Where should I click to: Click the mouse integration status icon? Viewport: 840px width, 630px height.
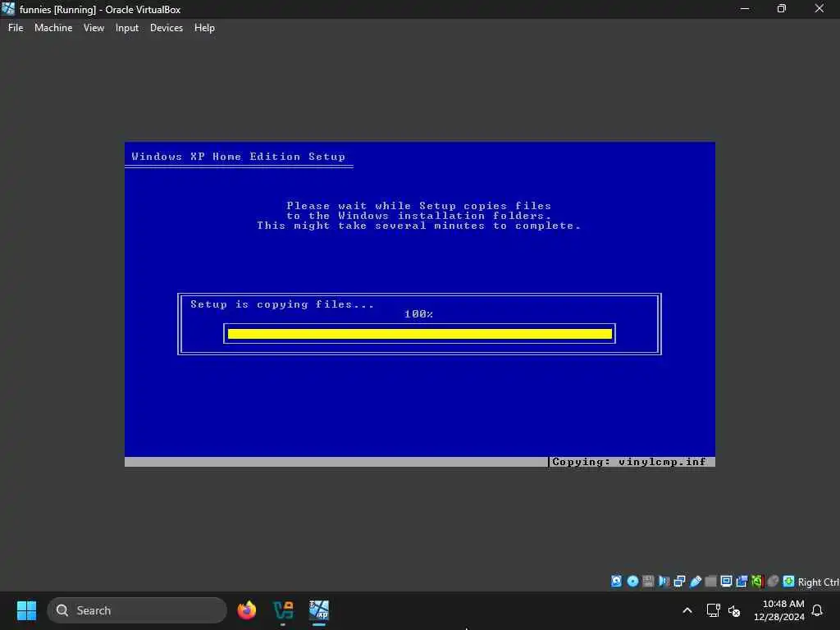[773, 582]
